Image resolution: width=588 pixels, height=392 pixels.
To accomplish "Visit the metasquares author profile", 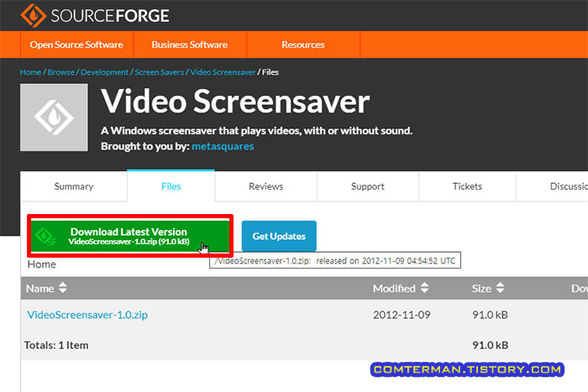I will click(x=223, y=146).
